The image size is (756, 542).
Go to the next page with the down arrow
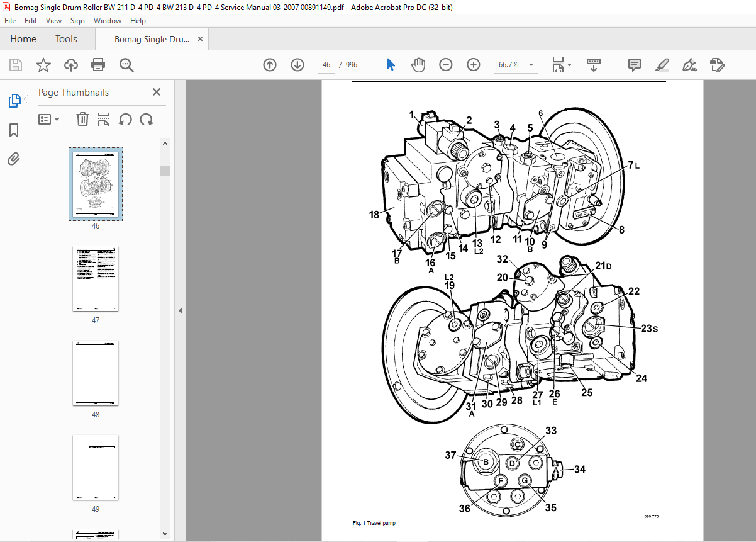pos(297,65)
